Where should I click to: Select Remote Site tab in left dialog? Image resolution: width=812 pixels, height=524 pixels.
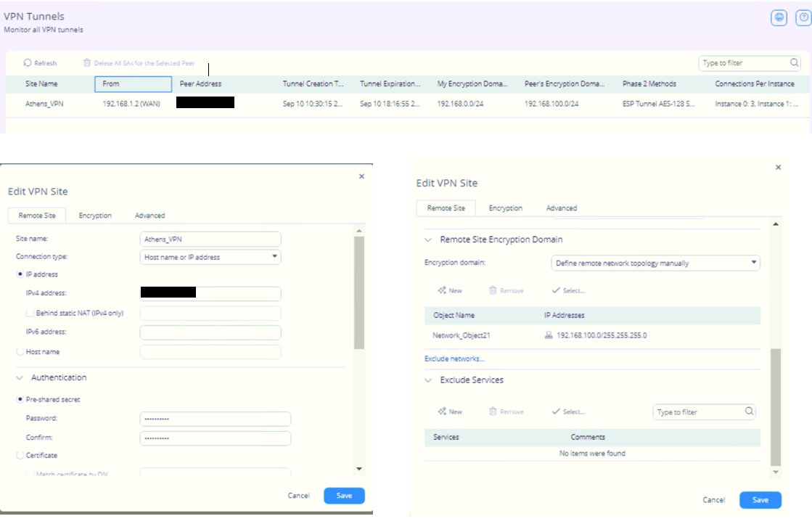coord(37,216)
